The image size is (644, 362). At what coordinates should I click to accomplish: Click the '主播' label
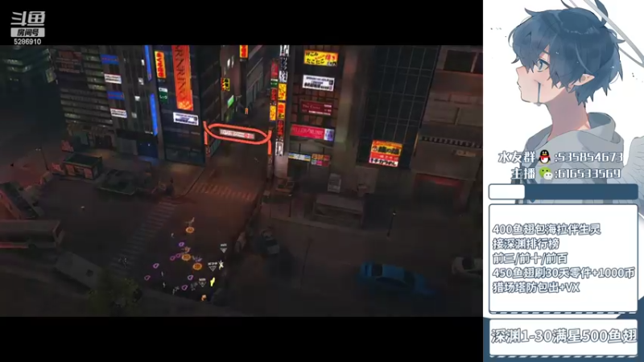pos(524,174)
